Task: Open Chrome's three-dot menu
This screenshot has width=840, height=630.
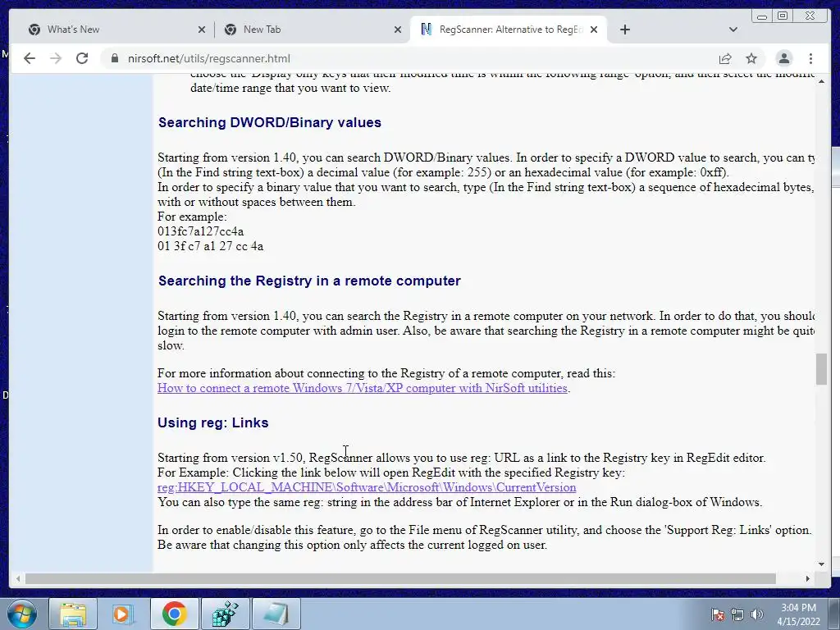Action: point(810,58)
